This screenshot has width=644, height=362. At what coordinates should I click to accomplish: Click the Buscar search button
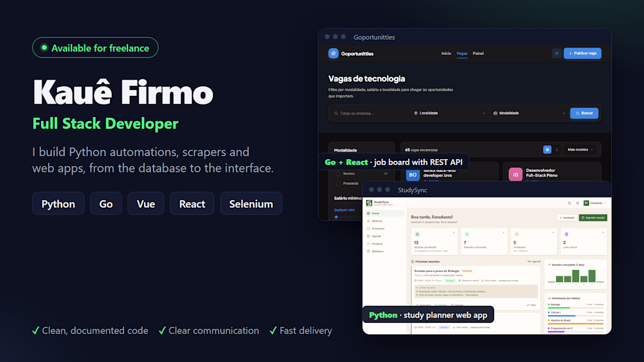click(584, 113)
